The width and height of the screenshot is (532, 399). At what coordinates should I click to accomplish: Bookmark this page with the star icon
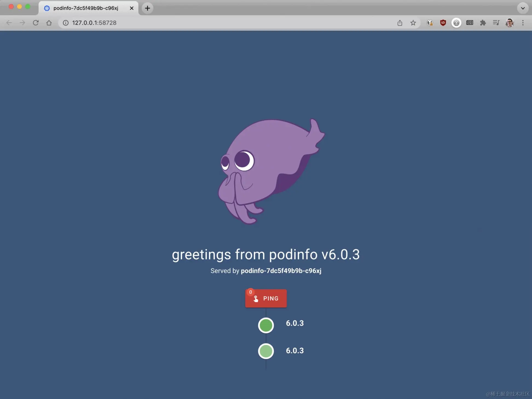413,23
